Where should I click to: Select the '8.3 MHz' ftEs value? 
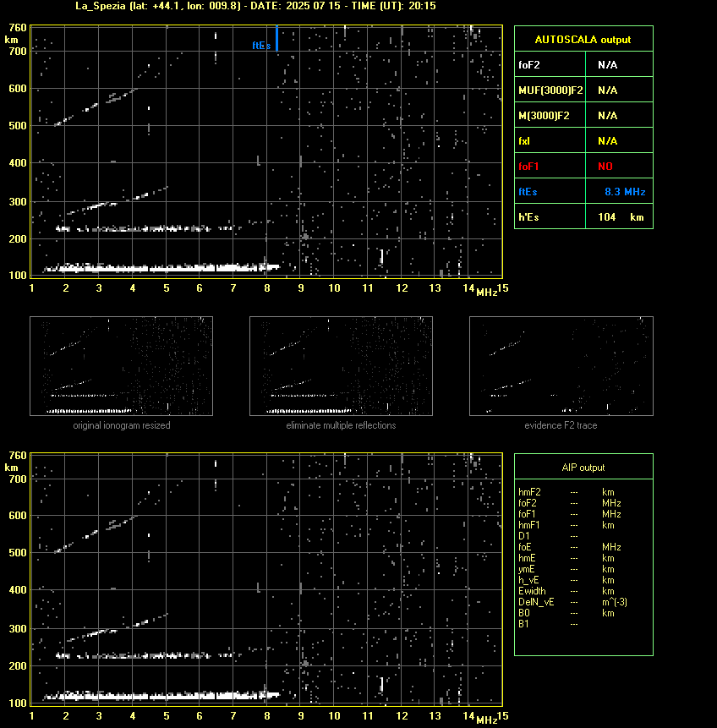(625, 192)
